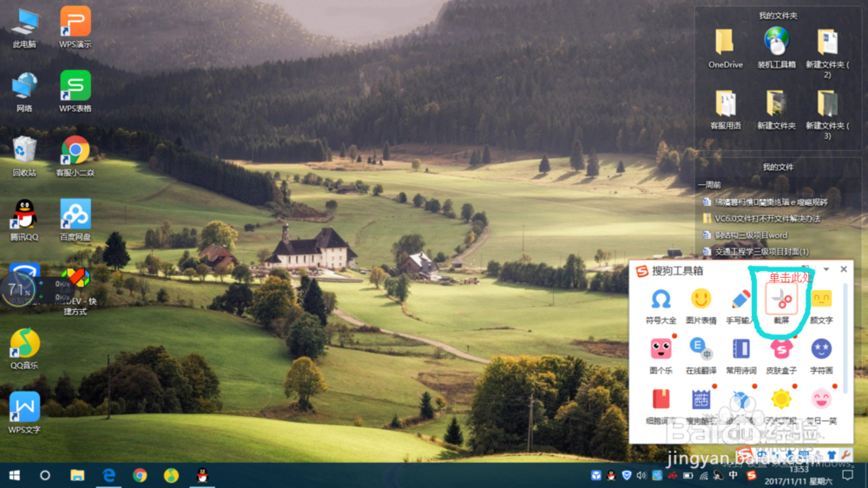Open 常用诗词 common poetry tool
This screenshot has height=488, width=868.
click(740, 356)
